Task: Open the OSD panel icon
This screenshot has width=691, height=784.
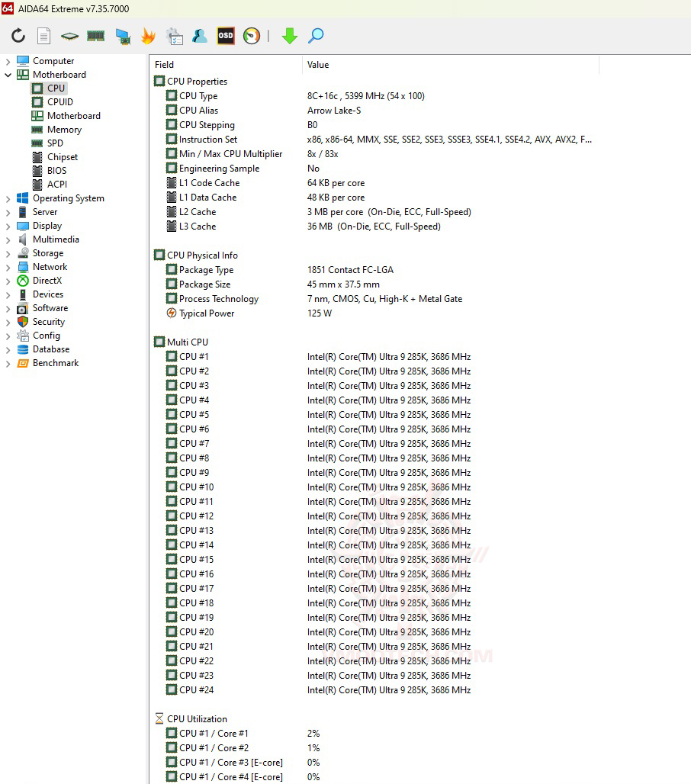Action: [x=226, y=36]
